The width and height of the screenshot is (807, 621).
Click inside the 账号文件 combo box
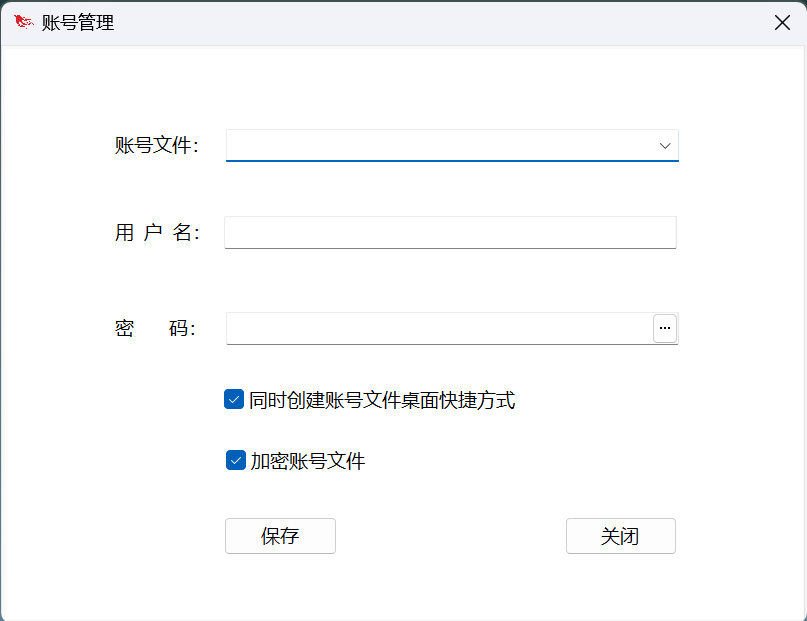440,146
